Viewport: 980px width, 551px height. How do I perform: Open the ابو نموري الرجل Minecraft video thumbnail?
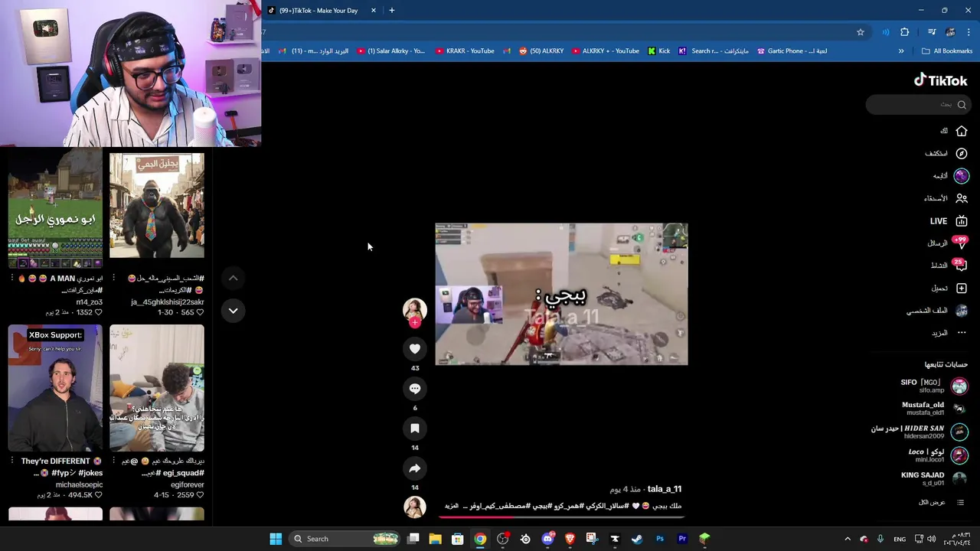coord(55,208)
